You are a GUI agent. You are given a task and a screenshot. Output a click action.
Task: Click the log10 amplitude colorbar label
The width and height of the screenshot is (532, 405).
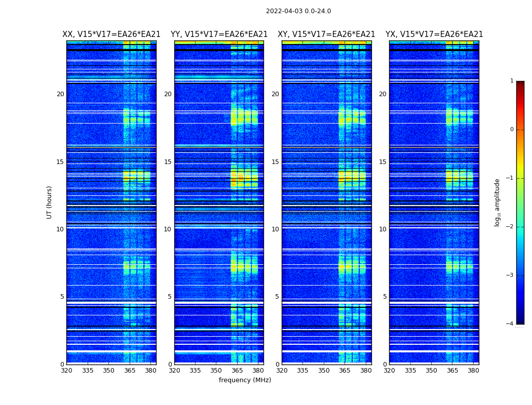(x=498, y=202)
